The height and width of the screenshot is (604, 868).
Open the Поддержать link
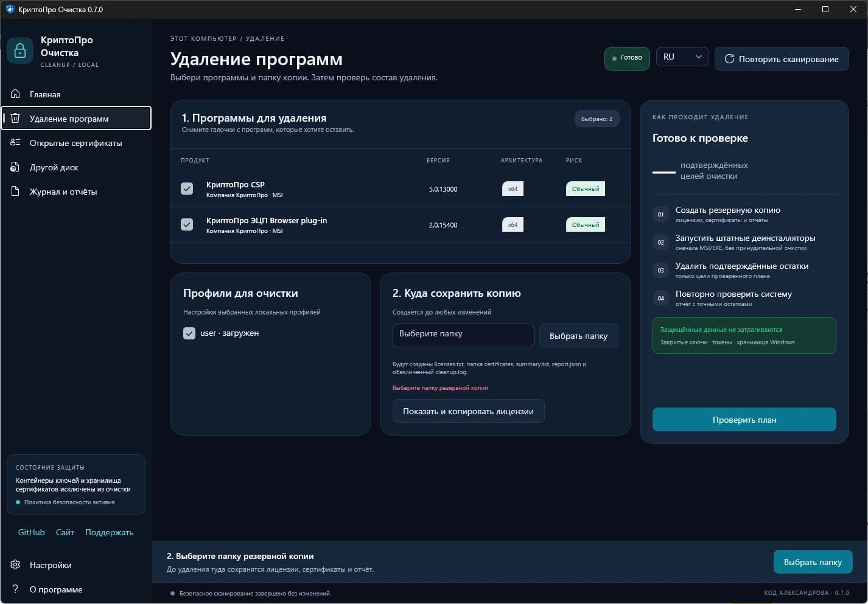(x=109, y=532)
